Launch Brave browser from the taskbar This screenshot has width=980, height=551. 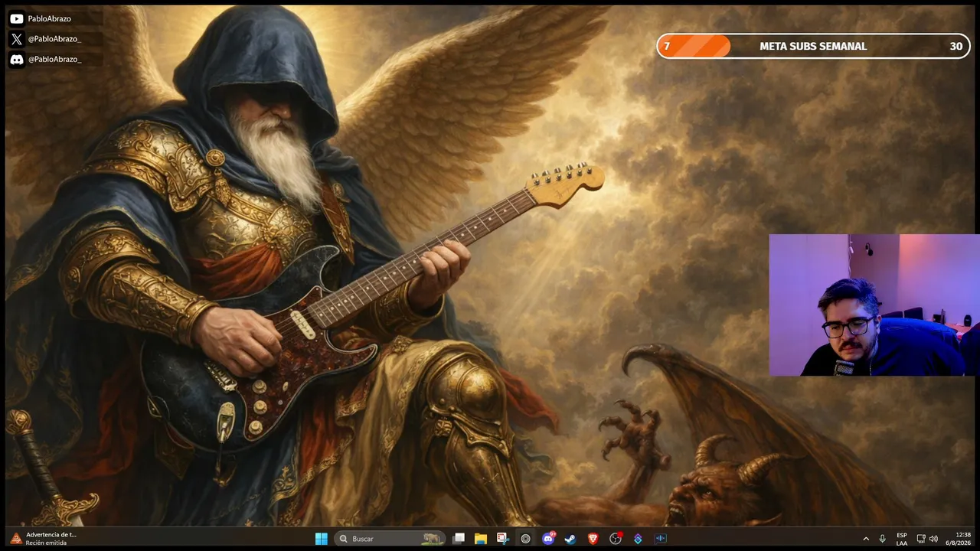593,539
